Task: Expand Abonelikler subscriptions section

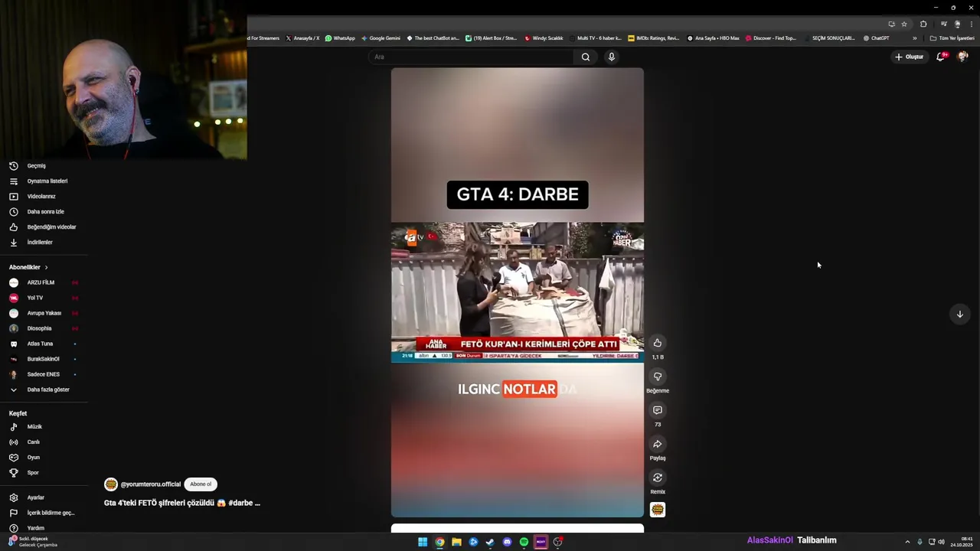Action: click(28, 267)
